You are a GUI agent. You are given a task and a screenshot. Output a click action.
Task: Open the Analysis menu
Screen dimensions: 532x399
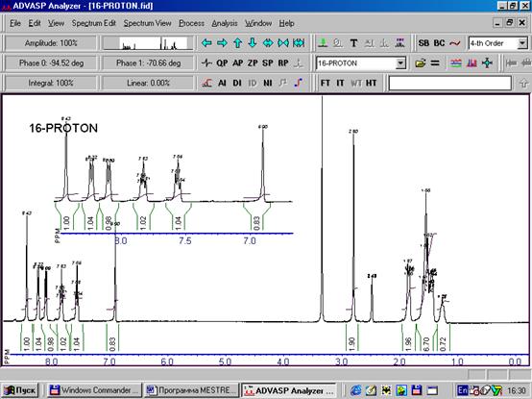point(225,23)
